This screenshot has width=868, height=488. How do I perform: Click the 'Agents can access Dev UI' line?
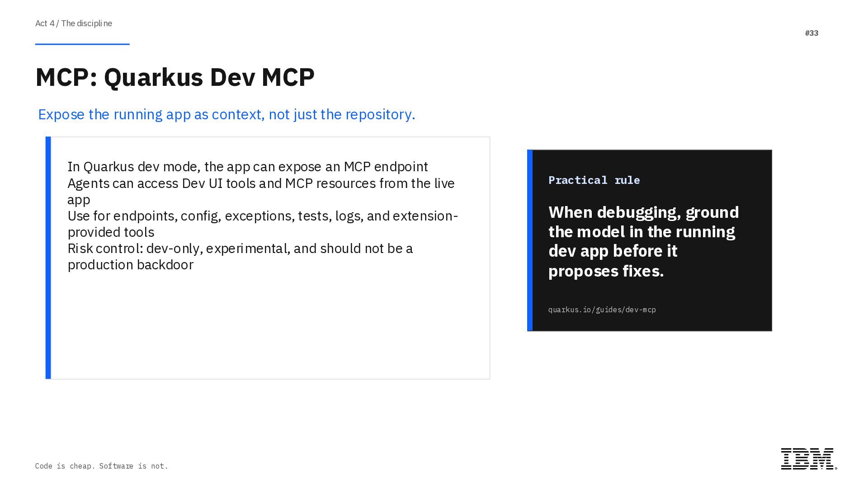tap(261, 183)
